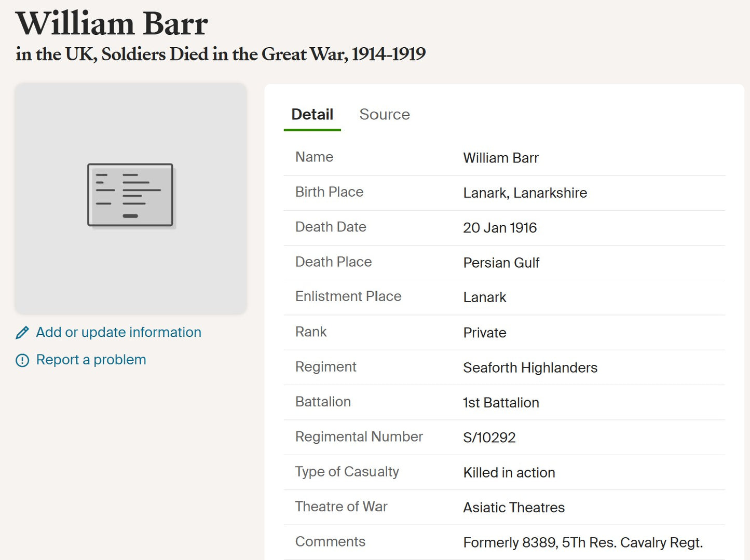The height and width of the screenshot is (560, 750).
Task: Select the Detail tab
Action: pyautogui.click(x=312, y=115)
